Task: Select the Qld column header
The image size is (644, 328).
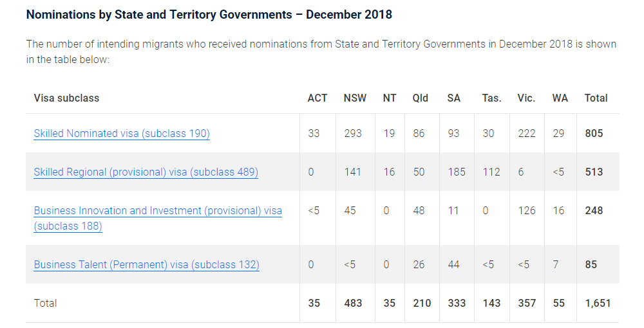Action: [x=420, y=98]
